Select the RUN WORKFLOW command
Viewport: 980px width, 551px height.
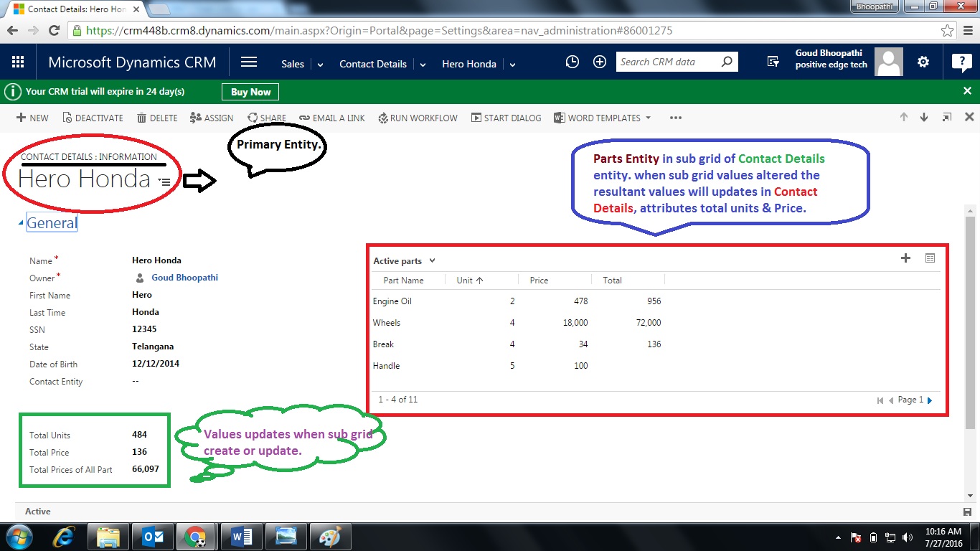(x=418, y=118)
